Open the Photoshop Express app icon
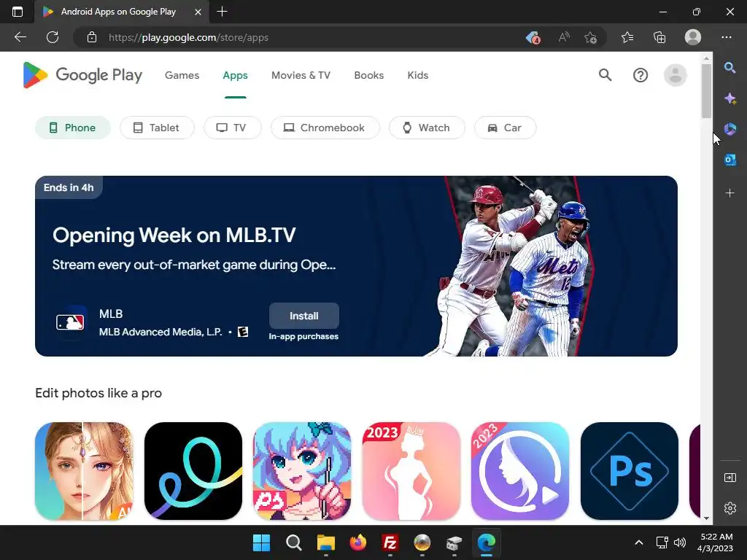The height and width of the screenshot is (560, 747). [x=629, y=471]
